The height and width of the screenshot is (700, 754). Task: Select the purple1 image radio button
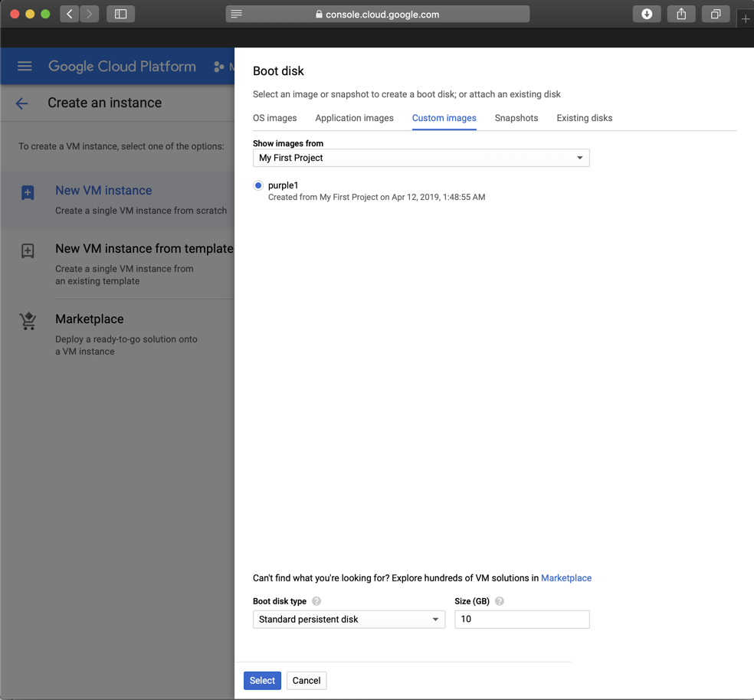coord(258,185)
